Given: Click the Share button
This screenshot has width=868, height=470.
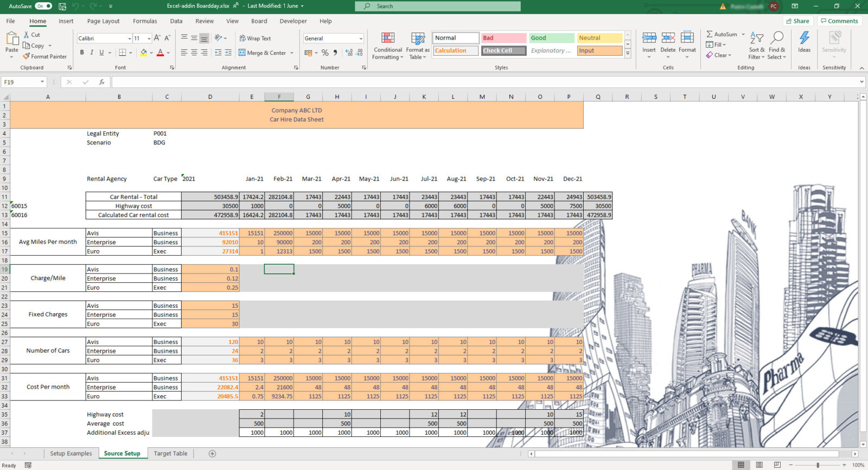Looking at the screenshot, I should 797,21.
